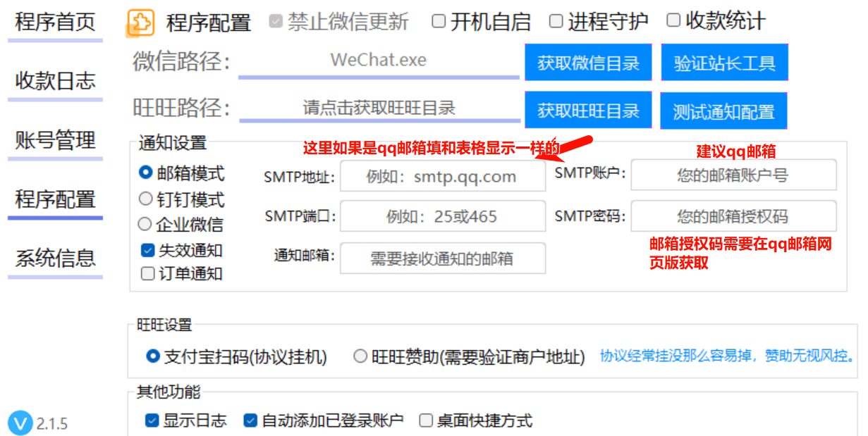Choose the 钉钉模式 radio option
The height and width of the screenshot is (436, 868).
point(145,199)
